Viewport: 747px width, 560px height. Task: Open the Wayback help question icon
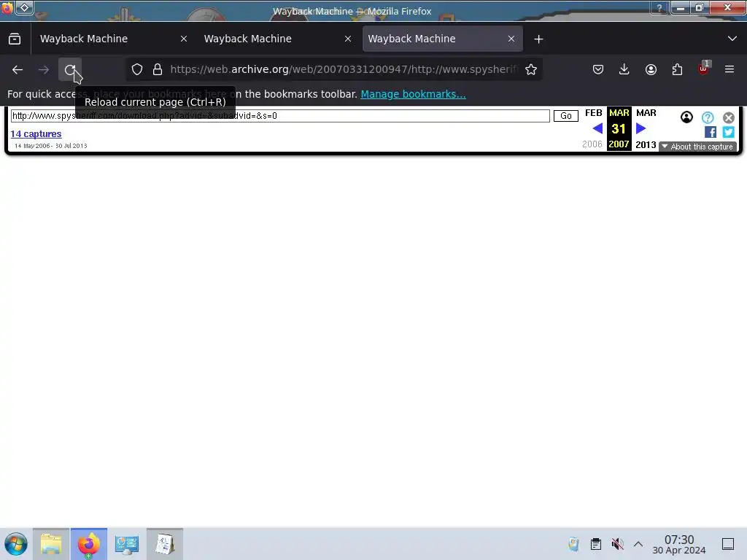tap(708, 117)
